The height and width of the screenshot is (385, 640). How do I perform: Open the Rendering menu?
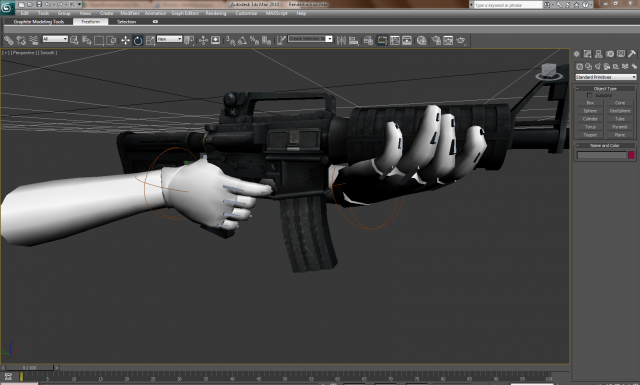[216, 13]
